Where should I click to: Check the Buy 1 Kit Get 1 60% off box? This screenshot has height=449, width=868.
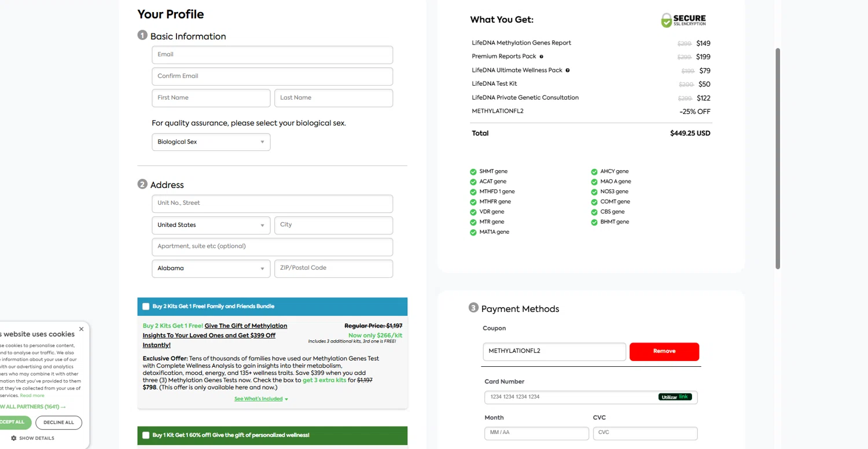point(146,435)
